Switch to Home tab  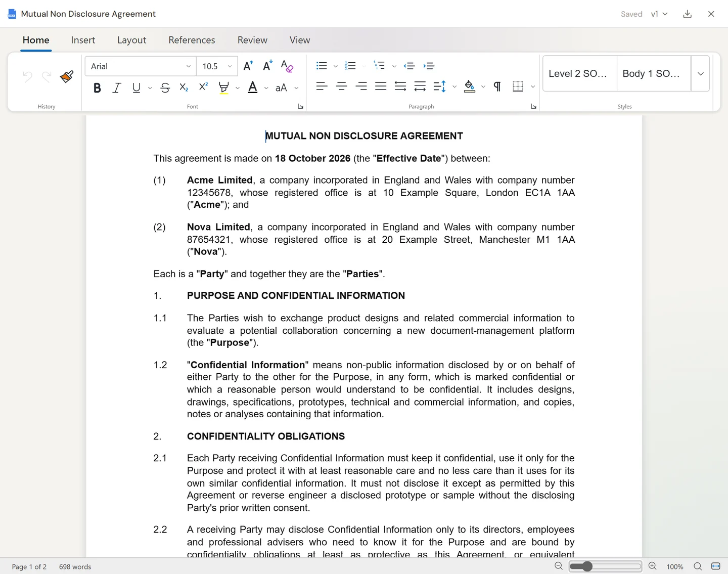pyautogui.click(x=36, y=40)
